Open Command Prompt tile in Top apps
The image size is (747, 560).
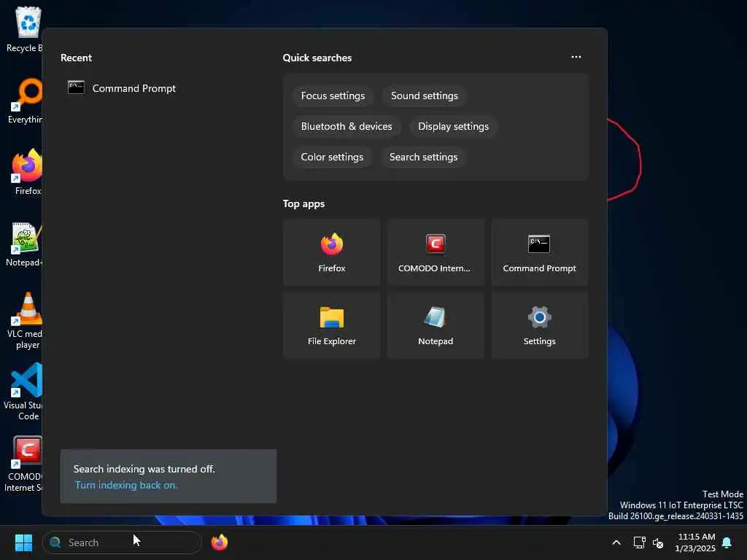pyautogui.click(x=539, y=252)
